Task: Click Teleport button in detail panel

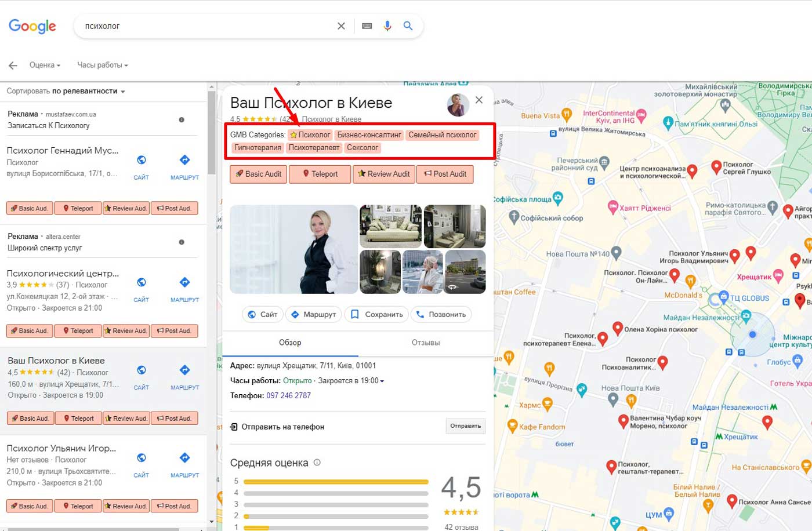Action: pyautogui.click(x=320, y=174)
